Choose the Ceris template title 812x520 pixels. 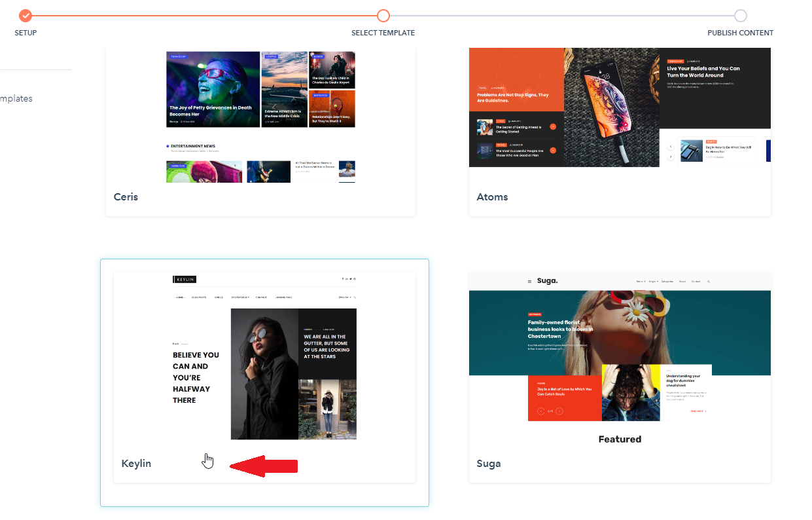[126, 196]
